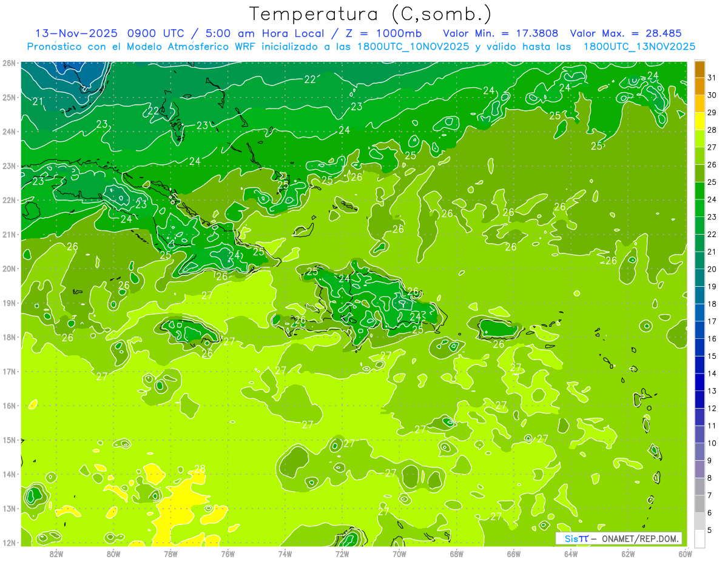Click the "20N" latitude axis label
Image resolution: width=728 pixels, height=562 pixels.
[9, 269]
